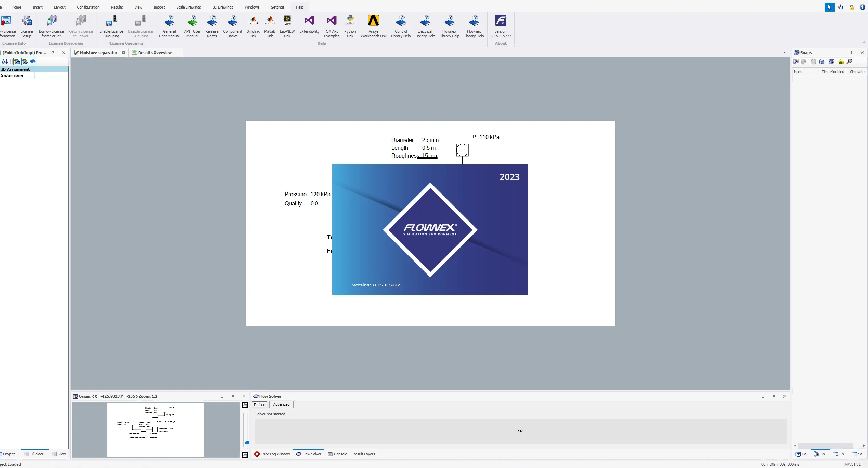Open the Flownex Theory Help
This screenshot has height=468, width=868.
tap(474, 26)
